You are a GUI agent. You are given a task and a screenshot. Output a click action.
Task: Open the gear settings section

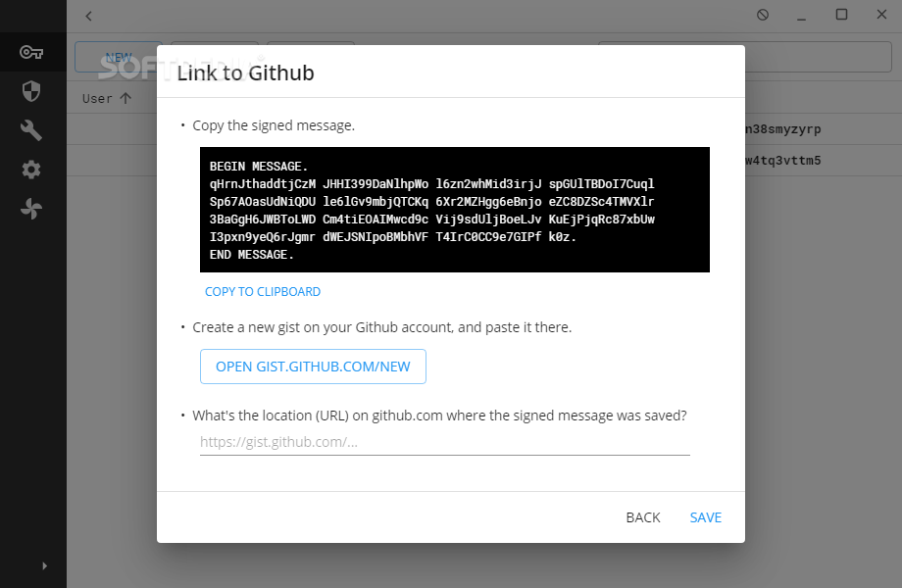(x=31, y=170)
